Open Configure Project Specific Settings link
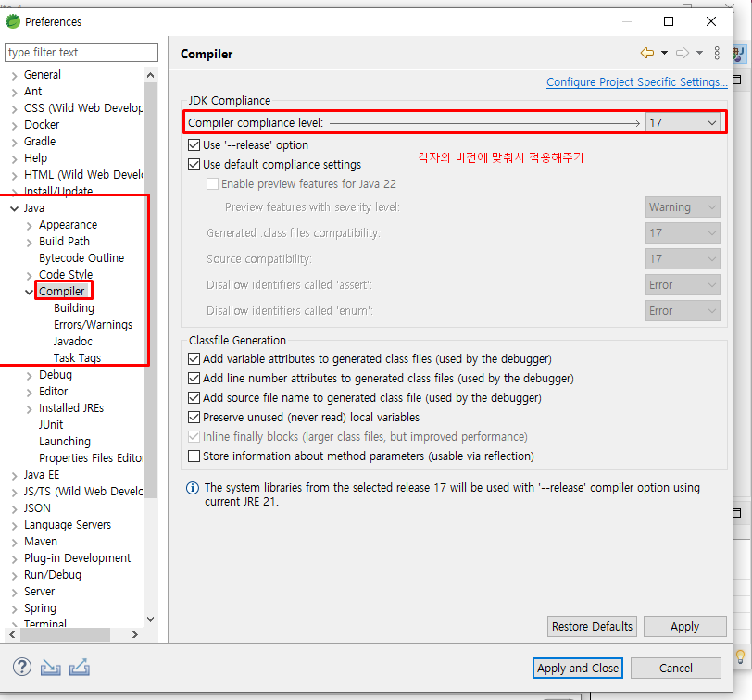 click(637, 82)
